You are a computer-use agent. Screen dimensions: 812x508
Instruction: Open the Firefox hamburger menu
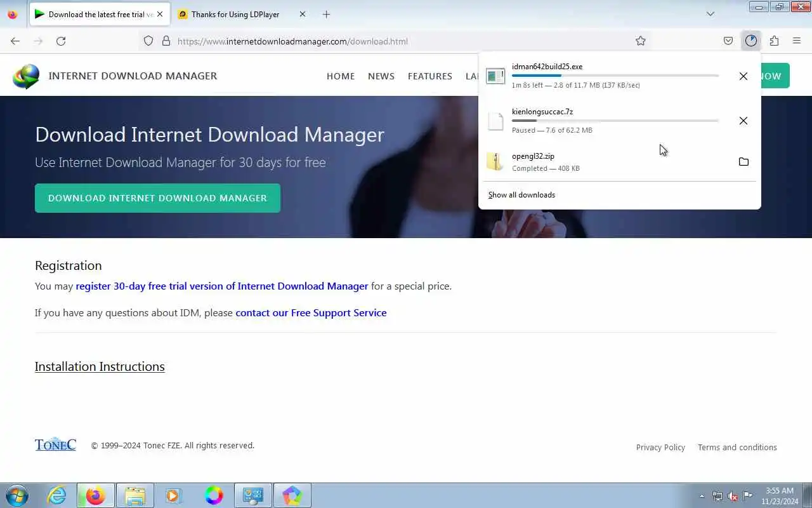(x=797, y=41)
